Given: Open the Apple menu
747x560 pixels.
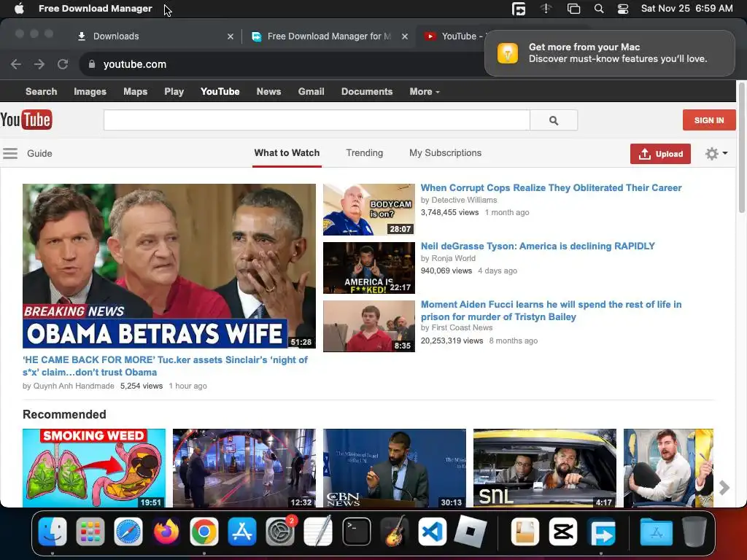Looking at the screenshot, I should coord(19,9).
